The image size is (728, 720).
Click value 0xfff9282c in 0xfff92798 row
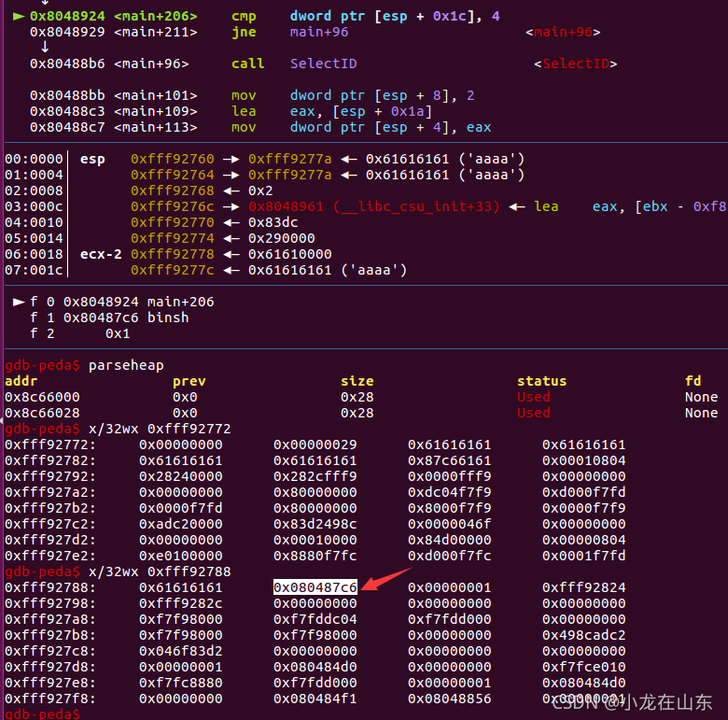click(181, 603)
